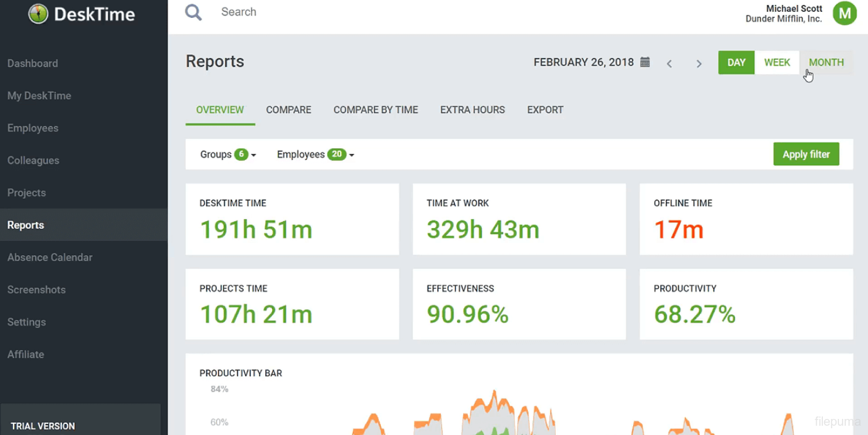Click the search magnifier icon
The width and height of the screenshot is (868, 435).
tap(194, 12)
